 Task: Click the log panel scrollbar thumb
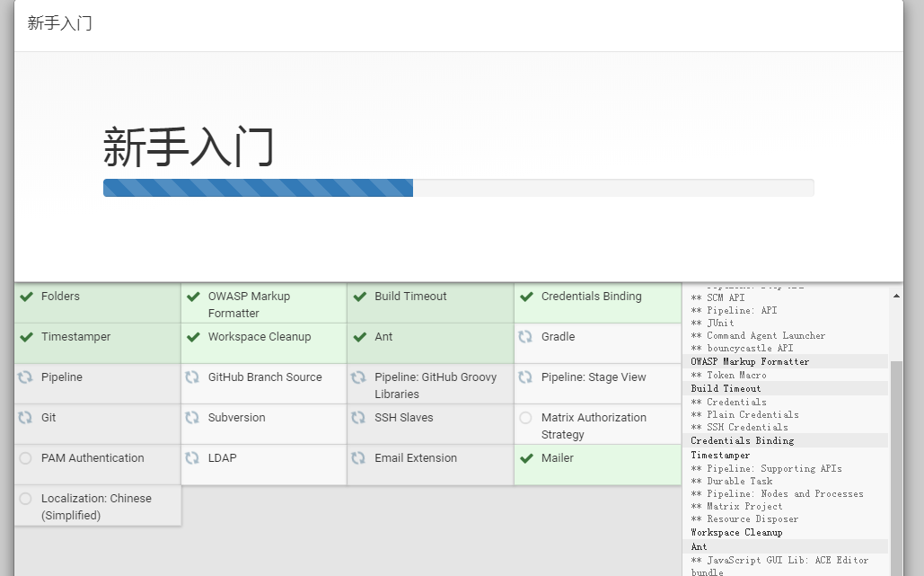896,468
